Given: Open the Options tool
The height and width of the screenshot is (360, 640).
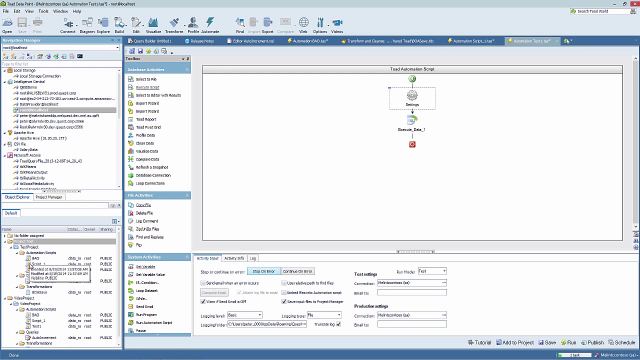Looking at the screenshot, I should click(x=320, y=25).
